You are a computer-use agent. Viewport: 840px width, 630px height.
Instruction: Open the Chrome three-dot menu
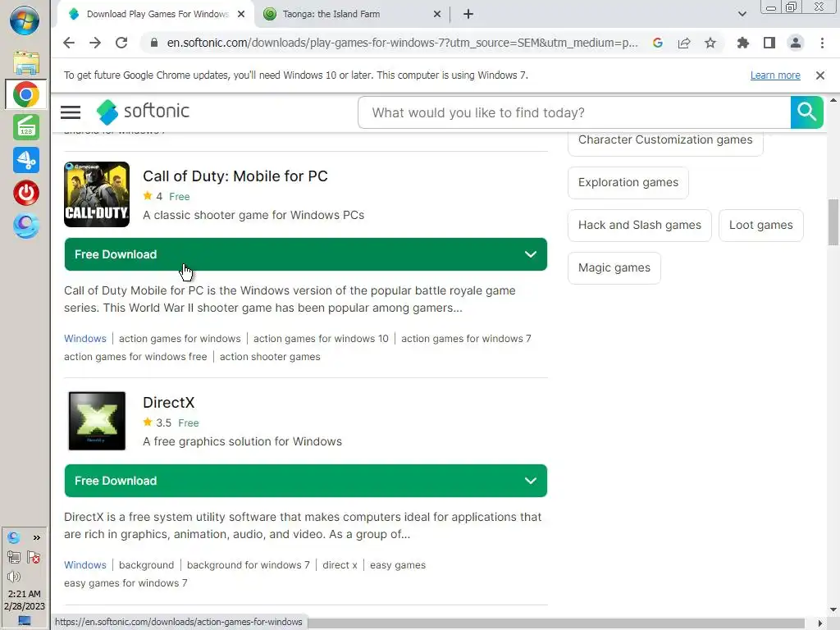(822, 43)
